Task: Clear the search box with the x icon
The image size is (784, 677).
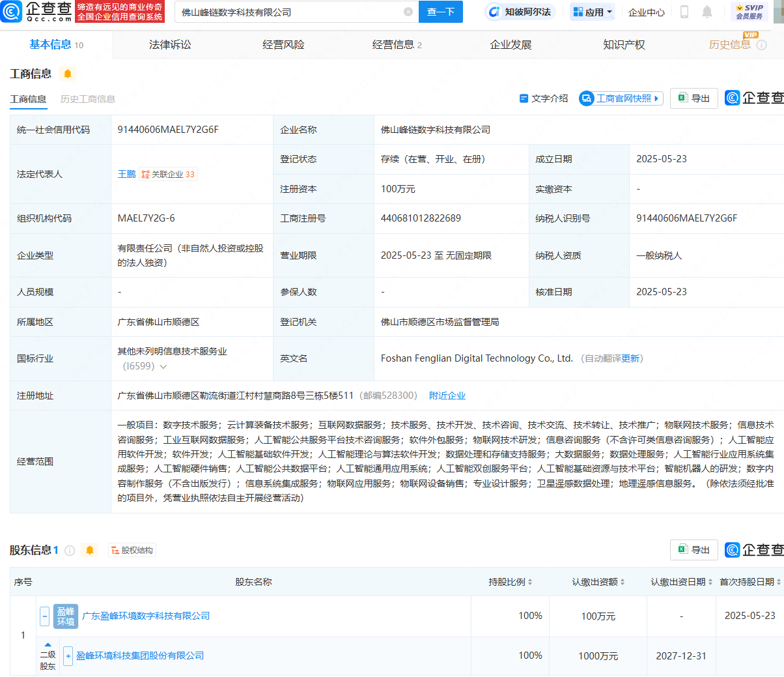Action: [x=408, y=12]
